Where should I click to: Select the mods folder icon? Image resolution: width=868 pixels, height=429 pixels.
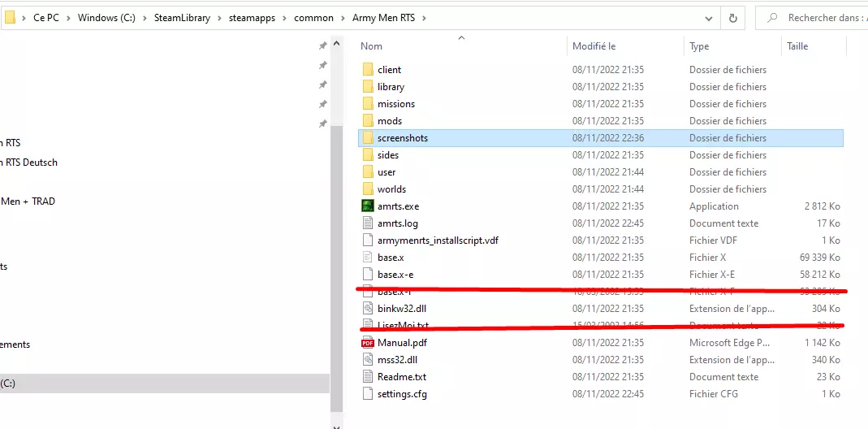click(368, 121)
